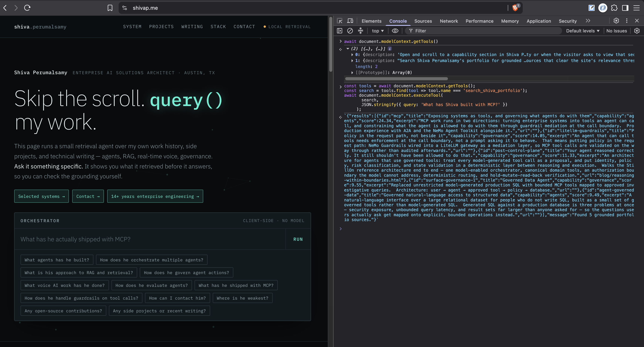The image size is (644, 347).
Task: Open DevTools three-dot customize menu
Action: point(627,21)
